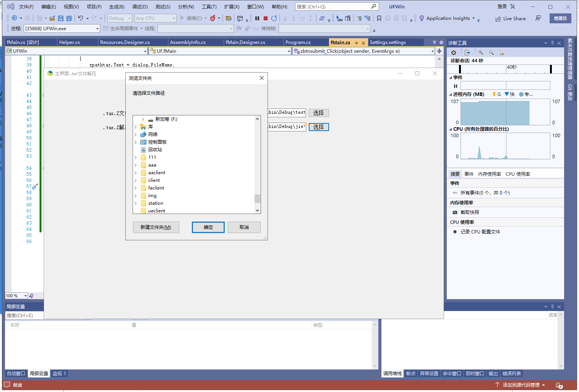Click the Hot Reload flame icon
This screenshot has height=392, width=579.
pyautogui.click(x=213, y=18)
